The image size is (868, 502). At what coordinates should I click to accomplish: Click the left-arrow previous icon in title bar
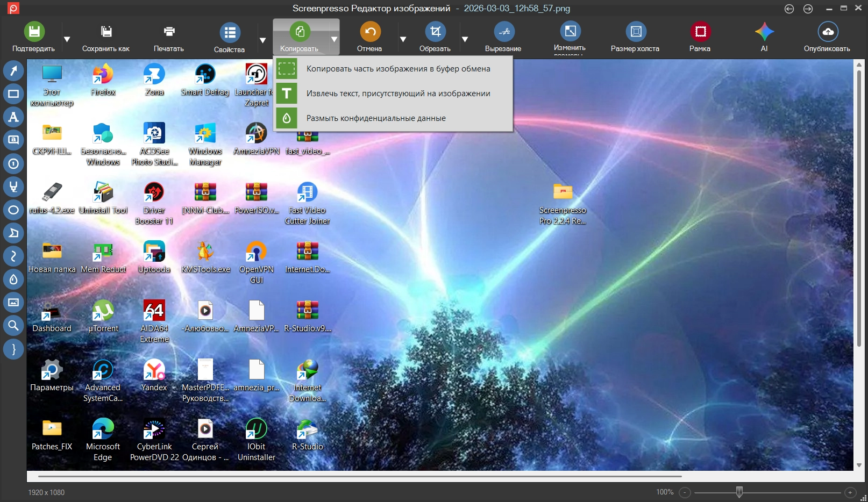click(x=789, y=9)
